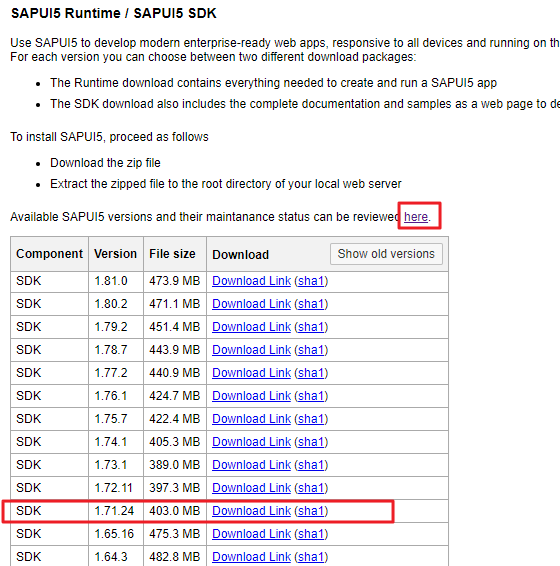Open Download Link for SDK 1.71.24
560x566 pixels.
coord(251,511)
